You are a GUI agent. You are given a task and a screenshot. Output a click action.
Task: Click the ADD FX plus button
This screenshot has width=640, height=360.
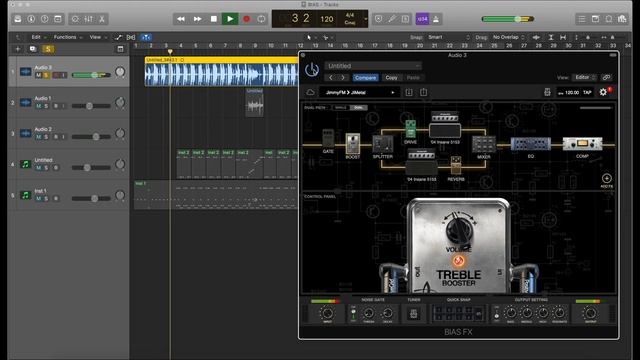607,178
